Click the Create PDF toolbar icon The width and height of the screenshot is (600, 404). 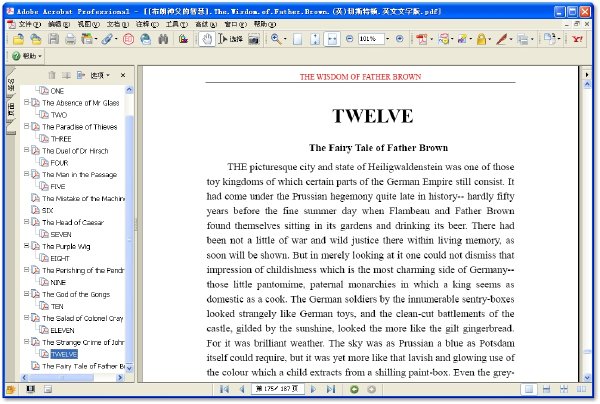[422, 39]
